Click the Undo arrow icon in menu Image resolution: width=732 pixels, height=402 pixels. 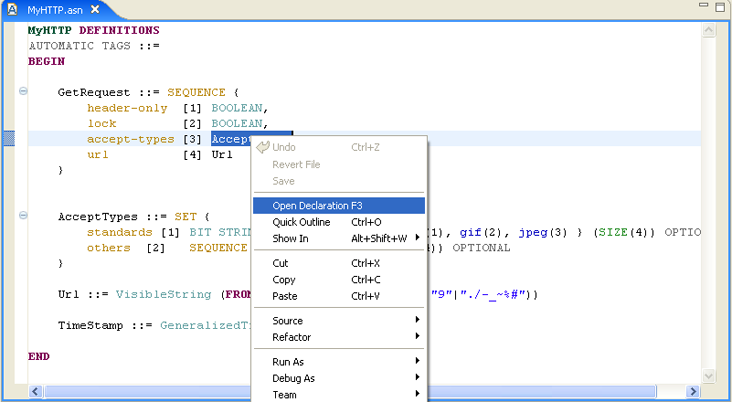coord(263,147)
